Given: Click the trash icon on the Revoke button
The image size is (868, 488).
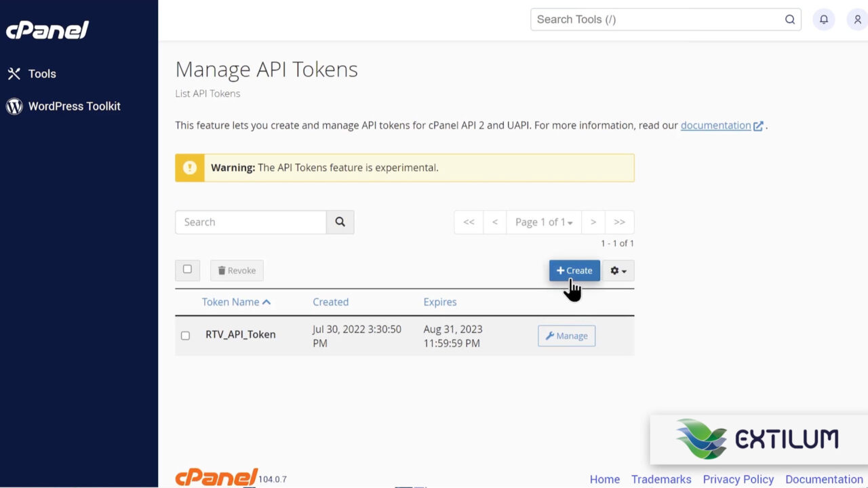Looking at the screenshot, I should 222,270.
